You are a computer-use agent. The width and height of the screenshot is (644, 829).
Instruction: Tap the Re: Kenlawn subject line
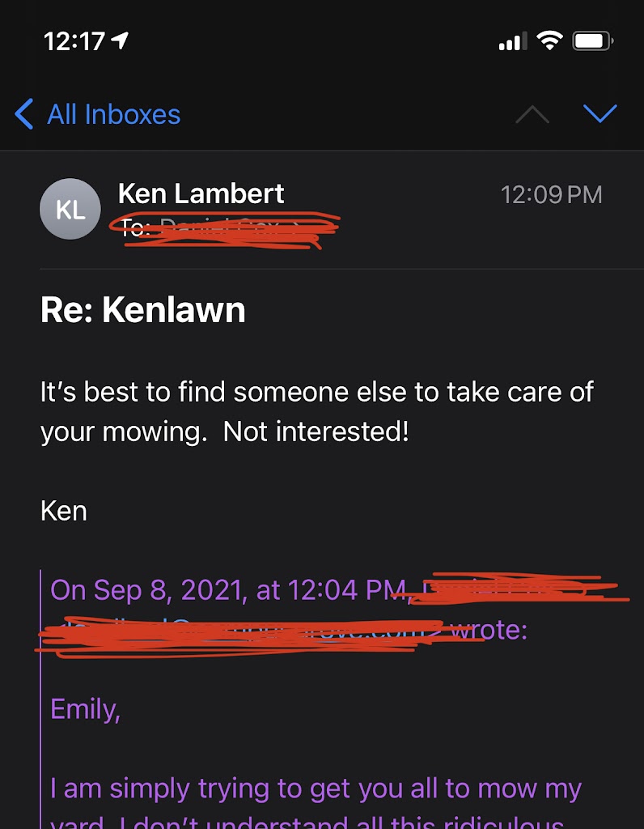coord(143,310)
